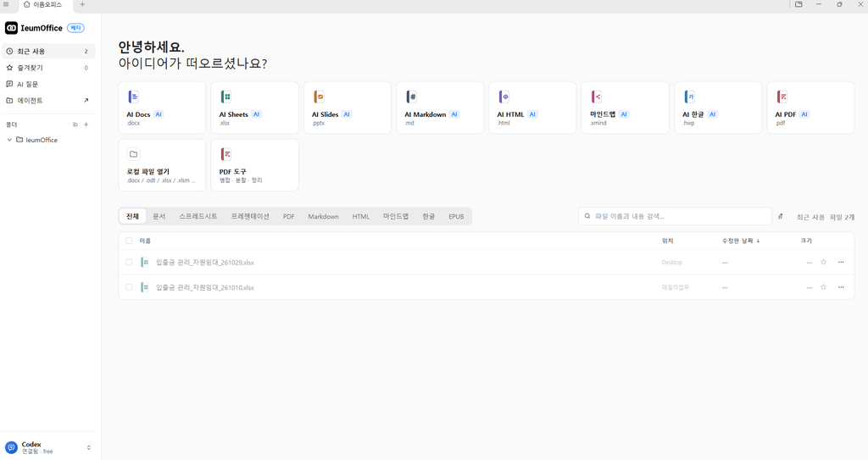Click 데일리업무 location of 261010.xlsx
Image resolution: width=868 pixels, height=460 pixels.
click(676, 287)
